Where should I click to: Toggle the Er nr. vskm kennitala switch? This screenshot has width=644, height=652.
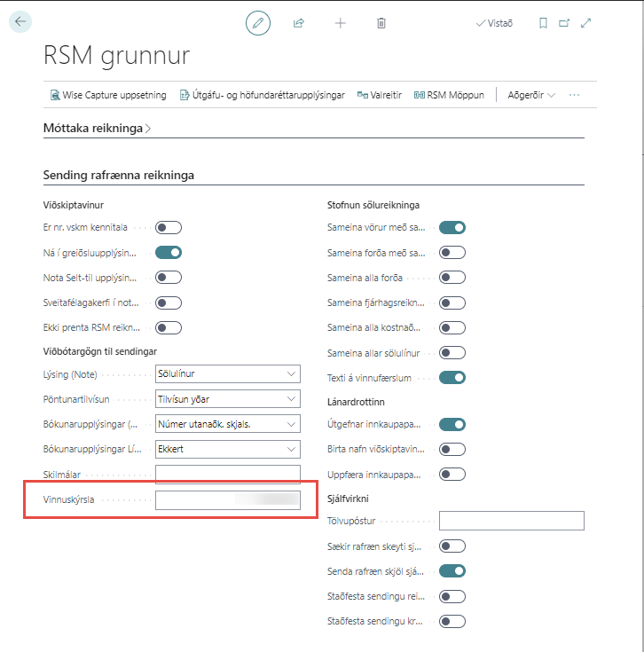tap(169, 228)
